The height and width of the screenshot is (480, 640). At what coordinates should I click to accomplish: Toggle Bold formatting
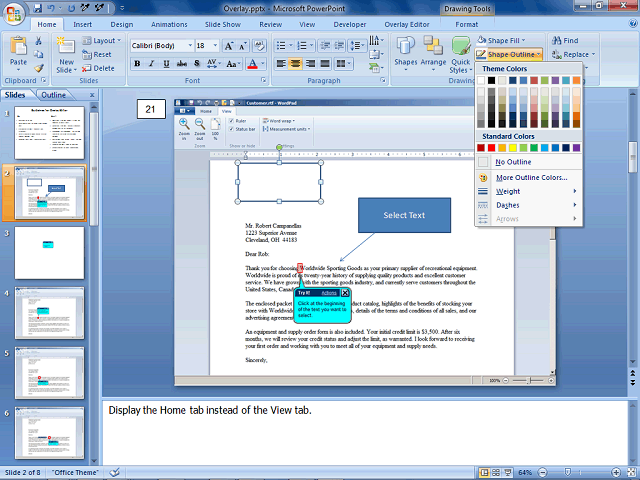pyautogui.click(x=137, y=63)
